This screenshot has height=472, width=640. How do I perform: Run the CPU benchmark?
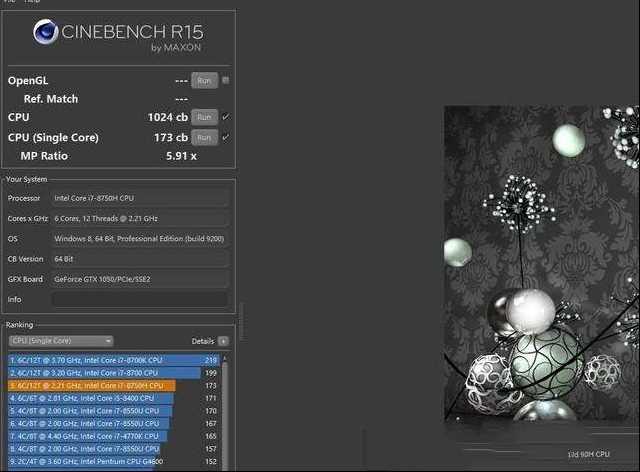click(204, 118)
